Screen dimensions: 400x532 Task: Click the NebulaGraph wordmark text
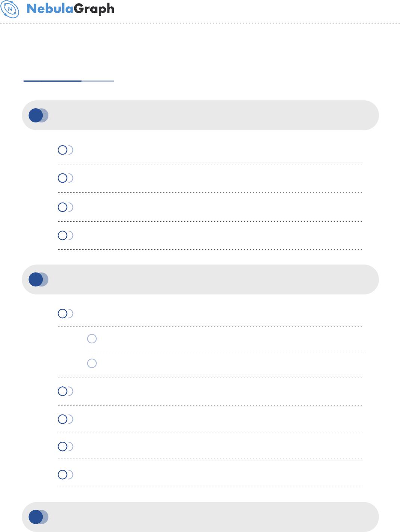click(x=70, y=9)
